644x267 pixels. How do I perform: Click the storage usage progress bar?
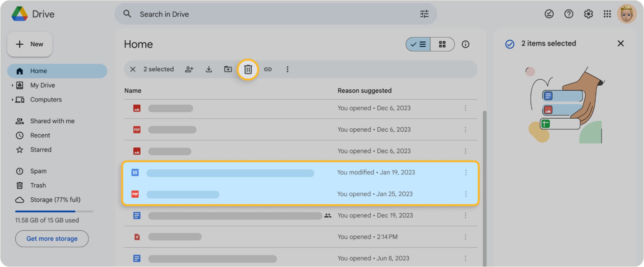point(54,211)
